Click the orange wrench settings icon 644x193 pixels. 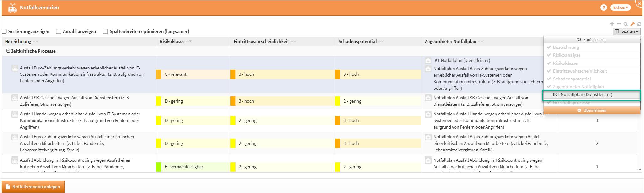click(632, 24)
